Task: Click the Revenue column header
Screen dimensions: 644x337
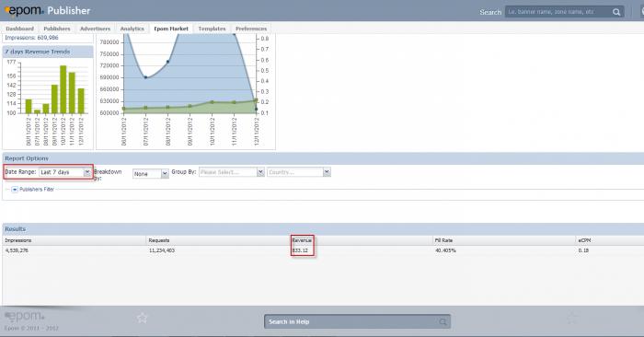Action: click(x=302, y=240)
